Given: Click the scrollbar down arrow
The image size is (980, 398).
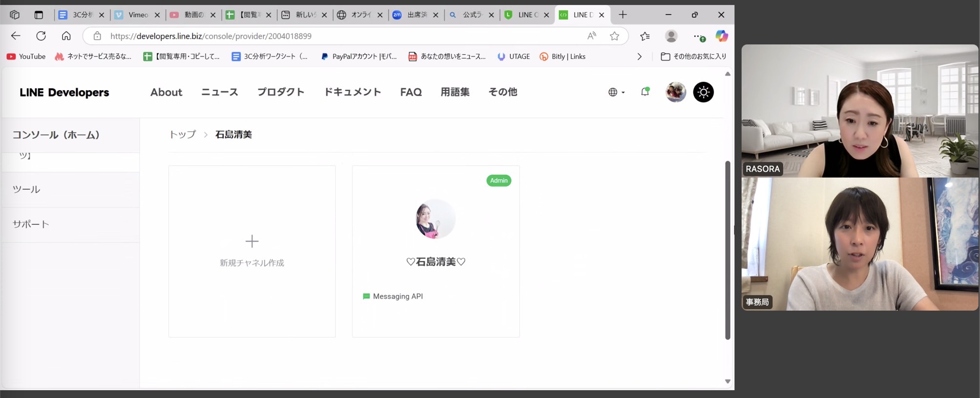Looking at the screenshot, I should 728,381.
